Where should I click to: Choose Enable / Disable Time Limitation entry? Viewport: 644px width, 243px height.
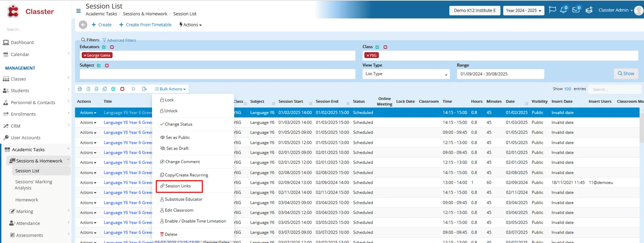point(193,221)
